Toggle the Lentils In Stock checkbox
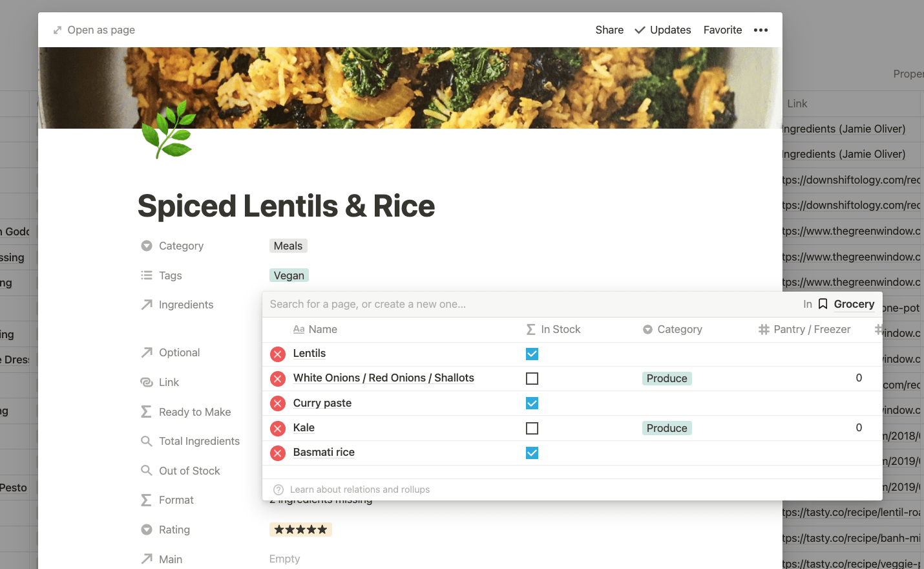This screenshot has height=569, width=924. (532, 354)
